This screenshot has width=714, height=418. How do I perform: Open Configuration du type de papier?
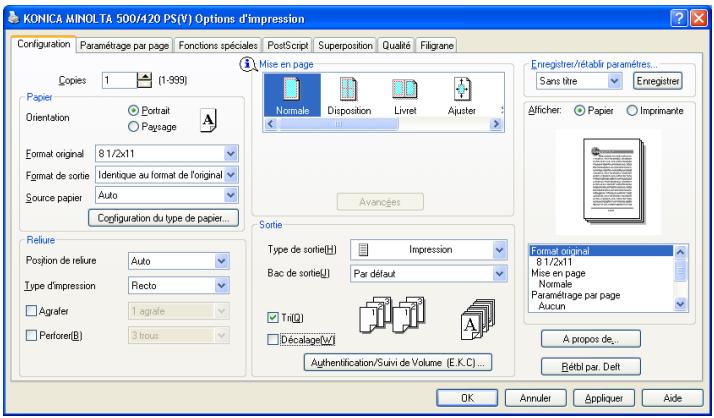click(163, 218)
